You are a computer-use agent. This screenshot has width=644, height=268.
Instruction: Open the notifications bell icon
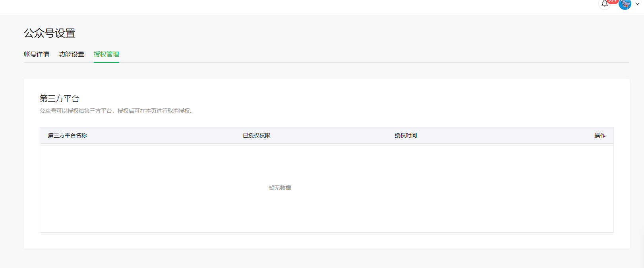(604, 4)
